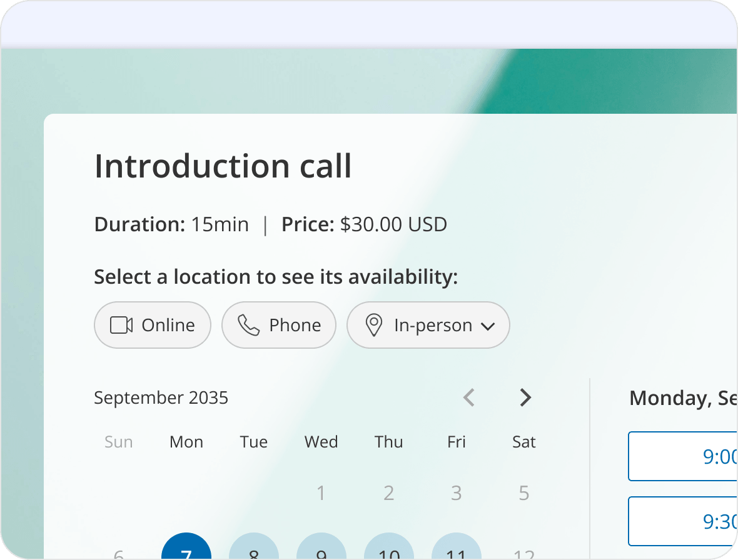Image resolution: width=738 pixels, height=560 pixels.
Task: Click the Sat column header
Action: pos(524,442)
